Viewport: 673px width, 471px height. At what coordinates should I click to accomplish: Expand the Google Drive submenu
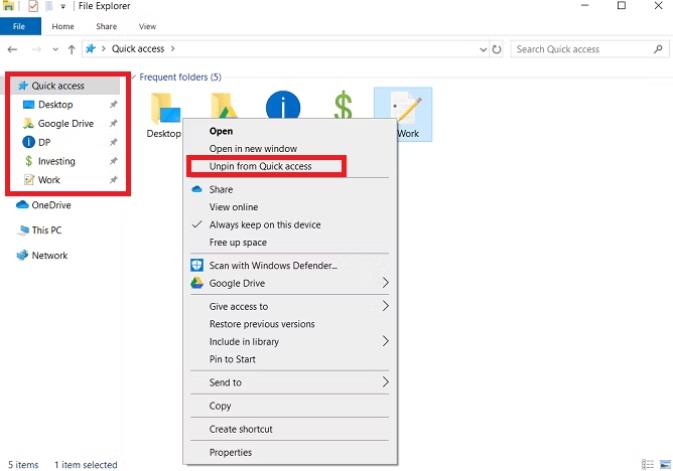[x=386, y=283]
